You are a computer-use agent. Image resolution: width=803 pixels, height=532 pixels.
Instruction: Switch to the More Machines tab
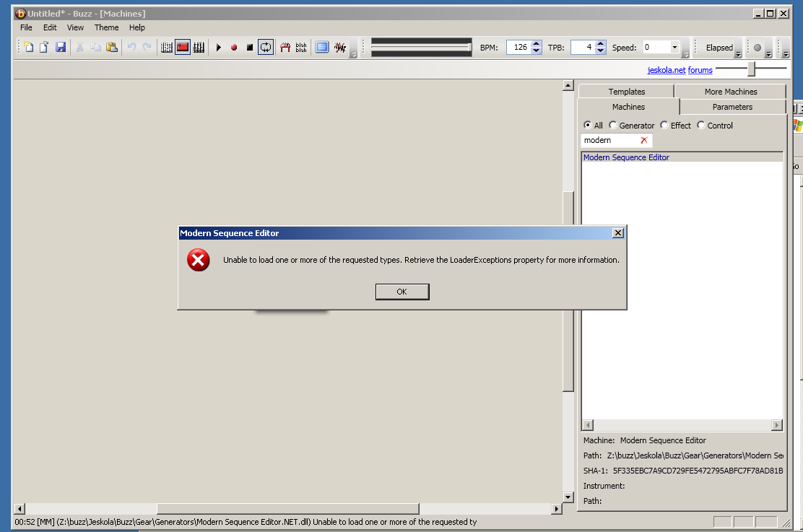click(731, 92)
